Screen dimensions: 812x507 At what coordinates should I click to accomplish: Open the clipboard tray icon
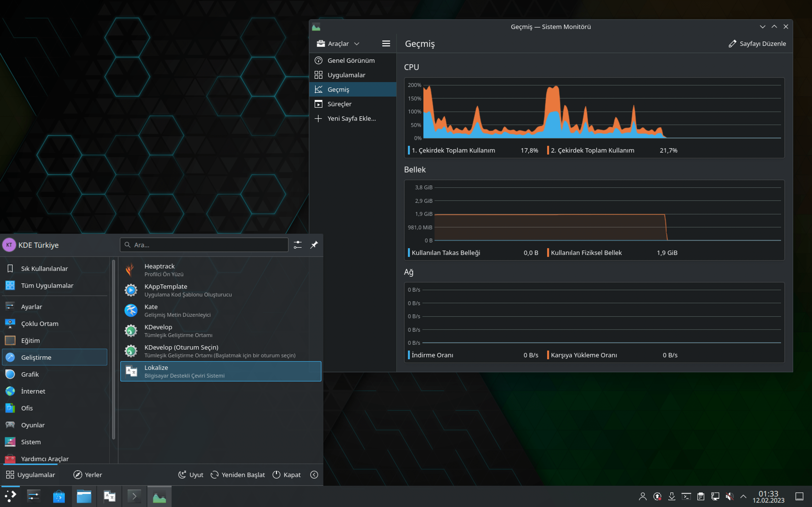coord(701,496)
